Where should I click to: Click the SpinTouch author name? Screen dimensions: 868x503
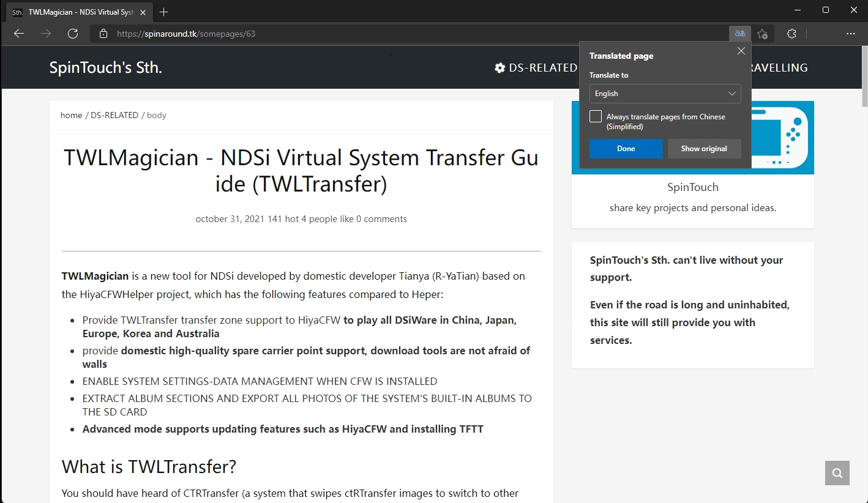(x=693, y=187)
